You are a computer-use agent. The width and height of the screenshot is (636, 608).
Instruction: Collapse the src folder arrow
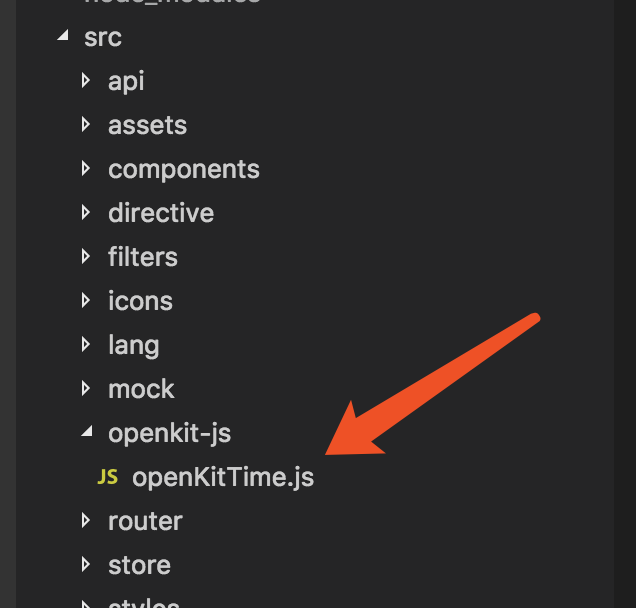pyautogui.click(x=64, y=37)
